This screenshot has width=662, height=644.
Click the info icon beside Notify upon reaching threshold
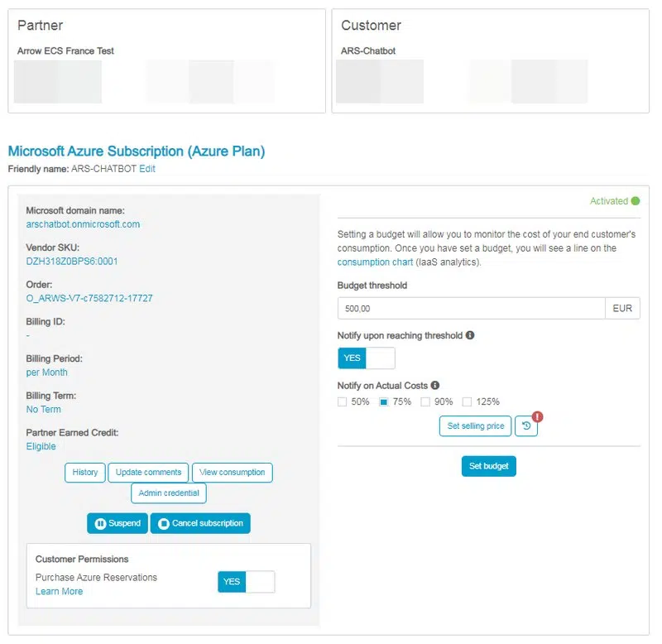471,335
